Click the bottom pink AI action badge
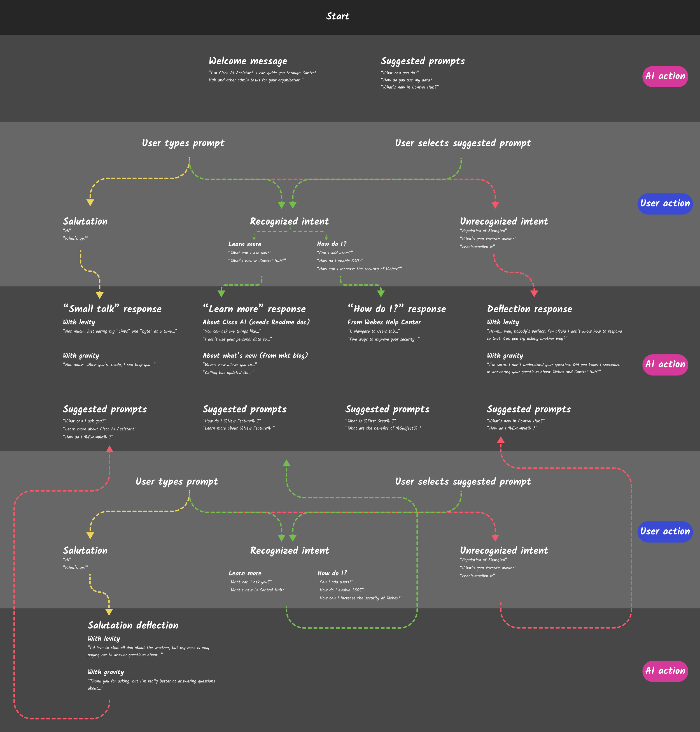The width and height of the screenshot is (700, 732). [x=665, y=671]
